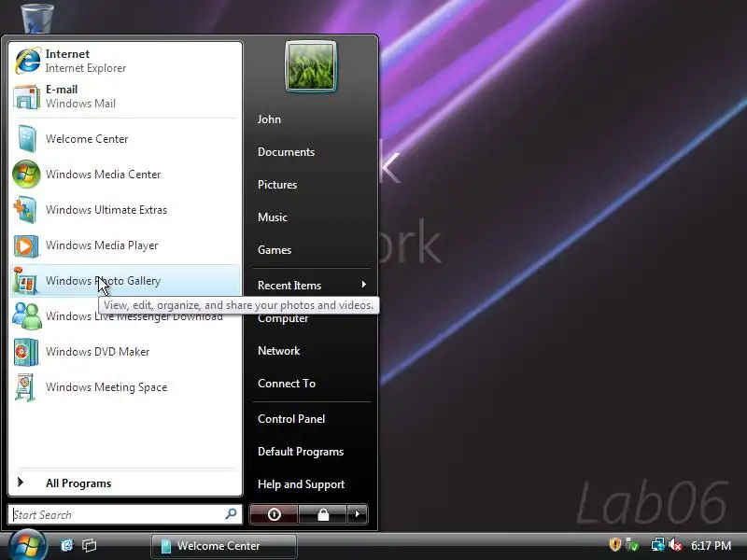Open Internet Explorer from the Start menu
Viewport: 747px width, 560px height.
pyautogui.click(x=125, y=61)
